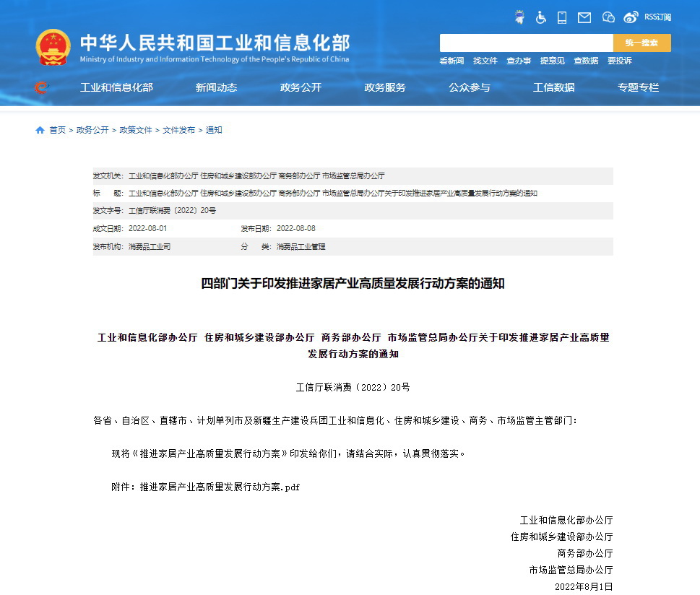Click the 统一搜索 button
700x595 pixels.
(641, 43)
